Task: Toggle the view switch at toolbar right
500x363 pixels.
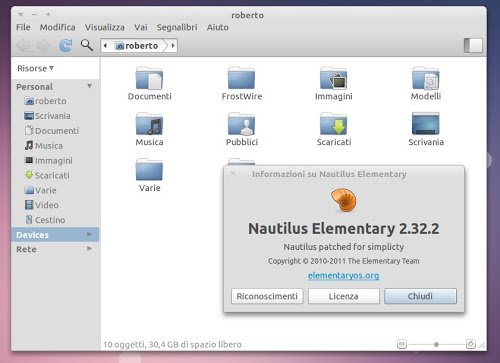Action: tap(473, 45)
